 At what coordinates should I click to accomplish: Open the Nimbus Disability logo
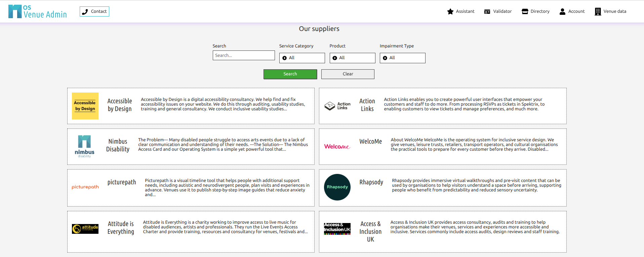[84, 146]
